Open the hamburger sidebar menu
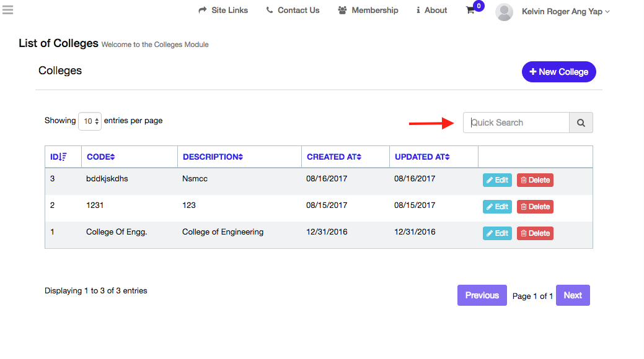 click(7, 9)
